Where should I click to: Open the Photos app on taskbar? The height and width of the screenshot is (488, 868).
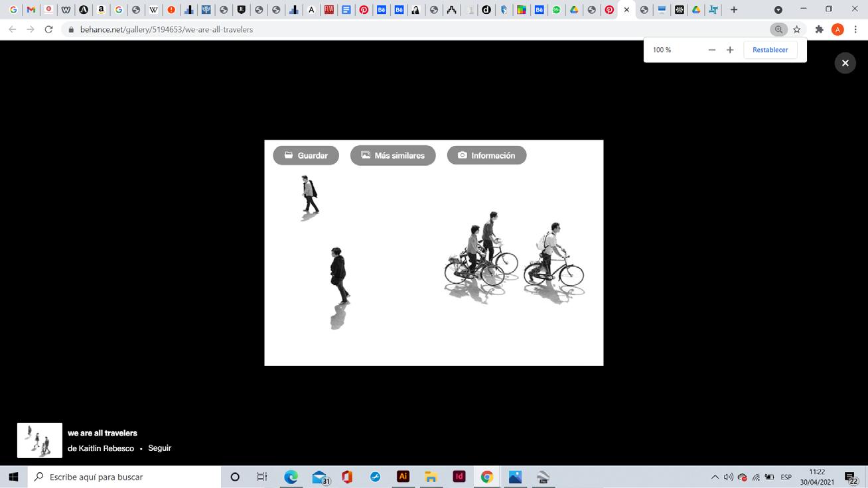[x=515, y=477]
